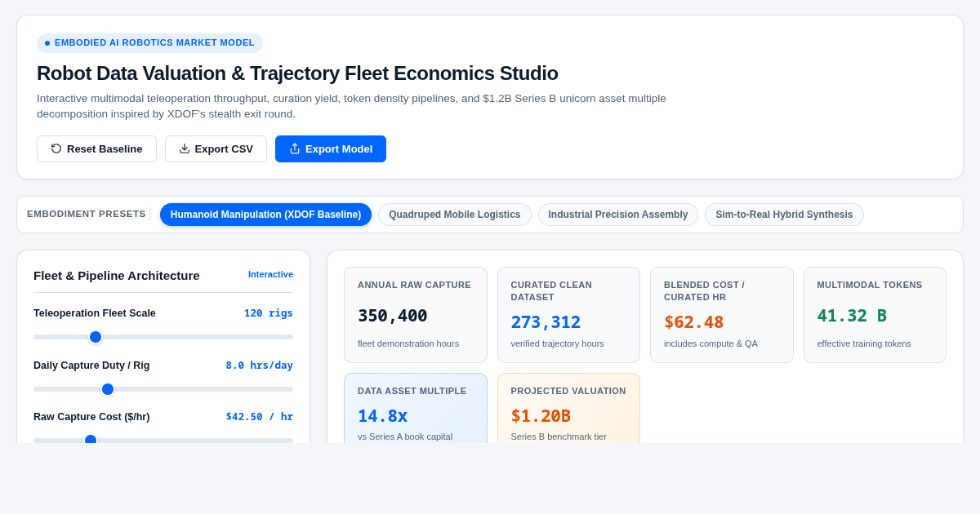The width and height of the screenshot is (980, 514).
Task: Select Industrial Precision Assembly preset
Action: [618, 215]
